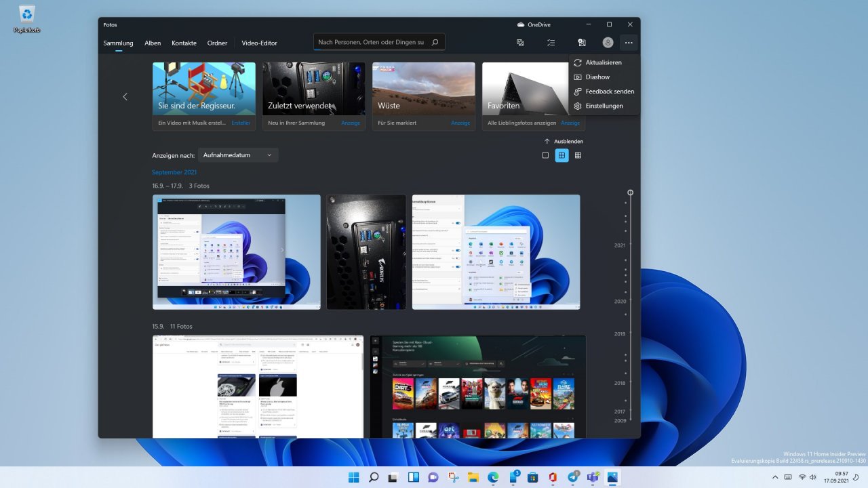Screen dimensions: 868x488
Task: Click the three-dots more options button
Action: pos(629,43)
